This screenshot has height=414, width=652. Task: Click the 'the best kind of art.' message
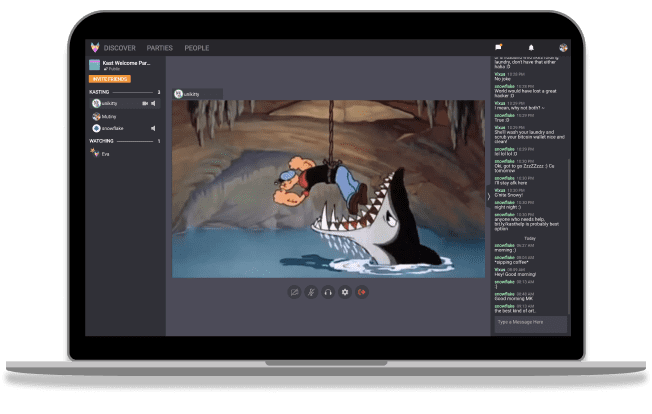pyautogui.click(x=515, y=311)
